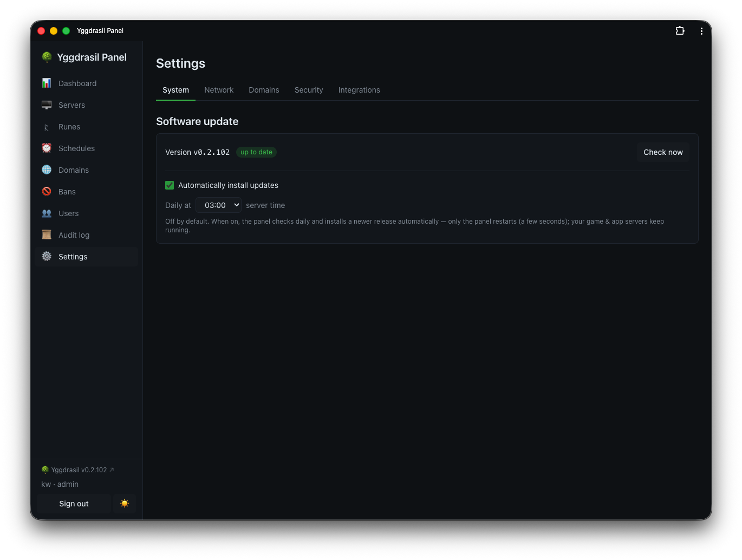Open the Integrations tab

click(x=359, y=90)
